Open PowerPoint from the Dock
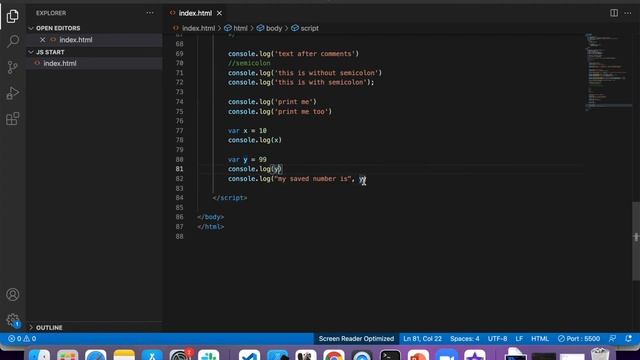Viewport: 640px width, 360px height. [418, 355]
